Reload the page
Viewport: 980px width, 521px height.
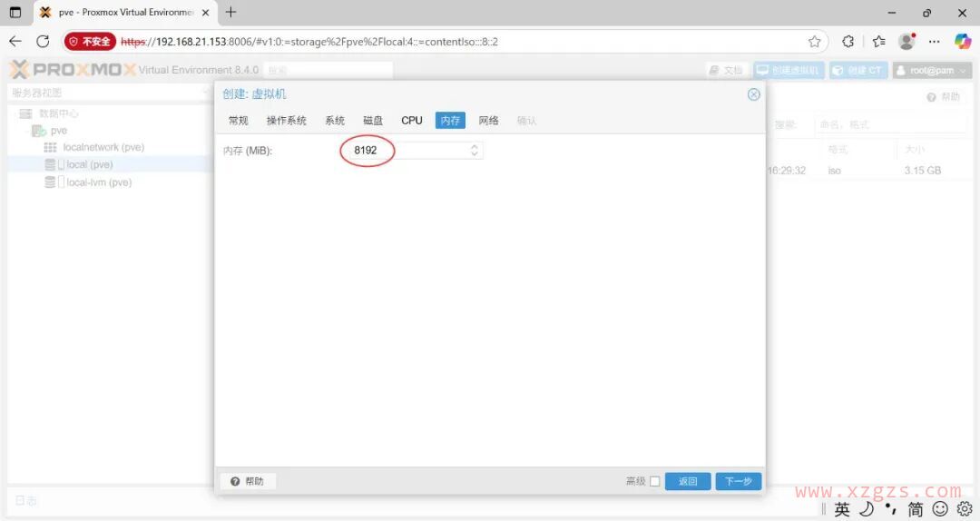[x=43, y=41]
